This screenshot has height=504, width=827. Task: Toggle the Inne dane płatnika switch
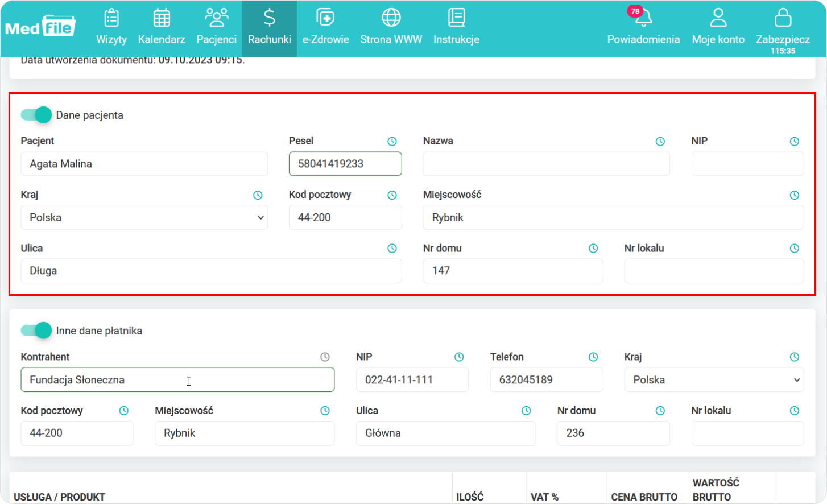click(36, 331)
